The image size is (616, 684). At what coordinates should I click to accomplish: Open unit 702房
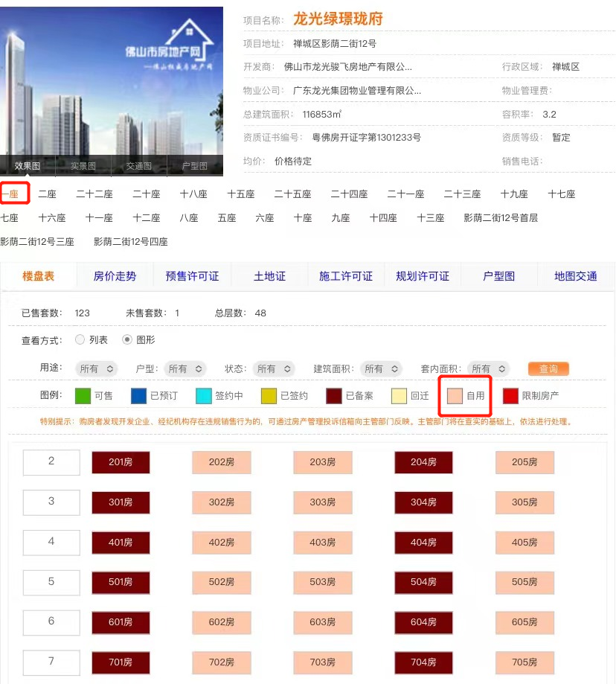(222, 662)
